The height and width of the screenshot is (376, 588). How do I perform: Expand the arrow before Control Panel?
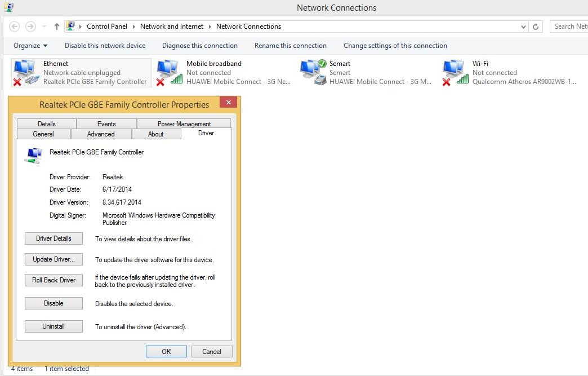point(80,26)
